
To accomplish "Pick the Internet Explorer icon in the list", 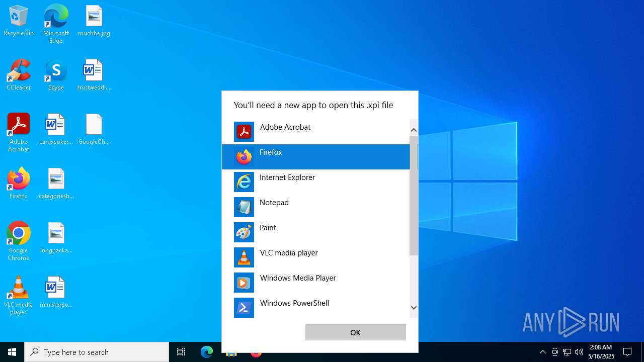I will [244, 182].
